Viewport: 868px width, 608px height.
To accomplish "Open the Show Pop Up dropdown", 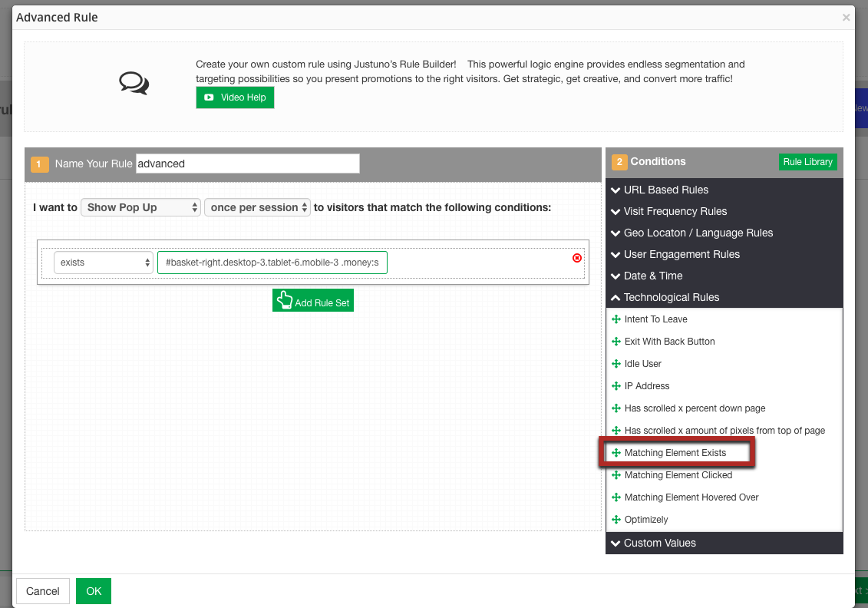I will 140,207.
